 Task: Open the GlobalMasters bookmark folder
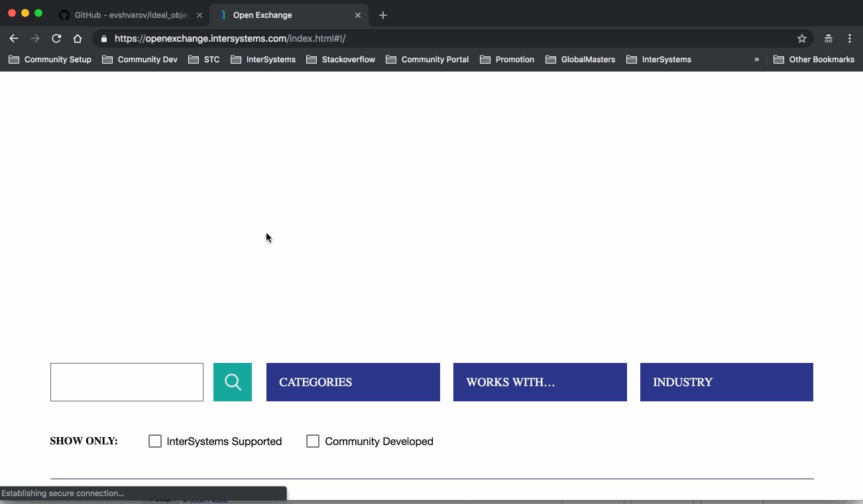[580, 60]
